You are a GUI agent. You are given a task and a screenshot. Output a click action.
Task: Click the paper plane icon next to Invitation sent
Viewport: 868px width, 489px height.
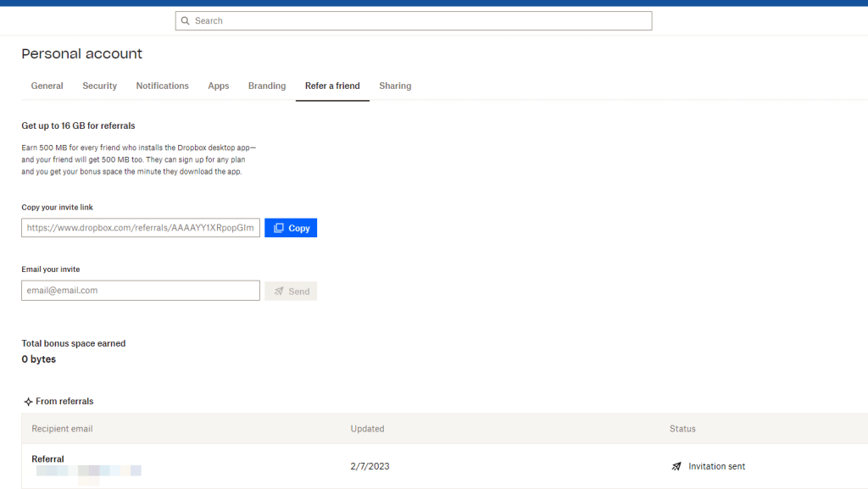pyautogui.click(x=676, y=465)
